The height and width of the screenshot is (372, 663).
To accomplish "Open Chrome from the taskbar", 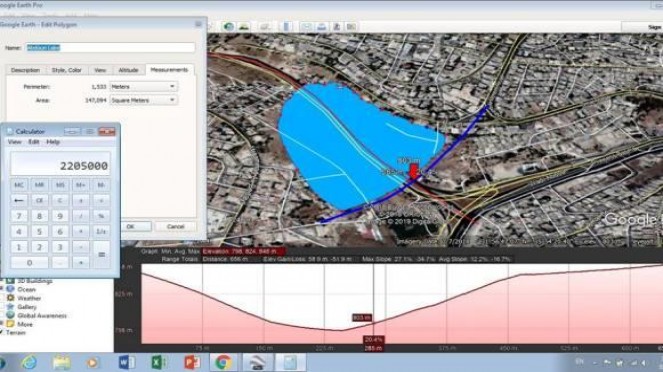I will click(x=223, y=362).
